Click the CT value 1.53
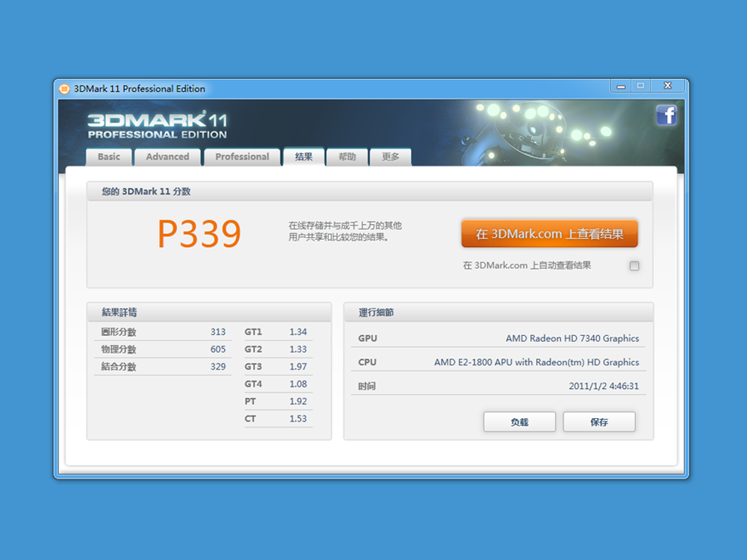The height and width of the screenshot is (560, 747). [x=298, y=419]
